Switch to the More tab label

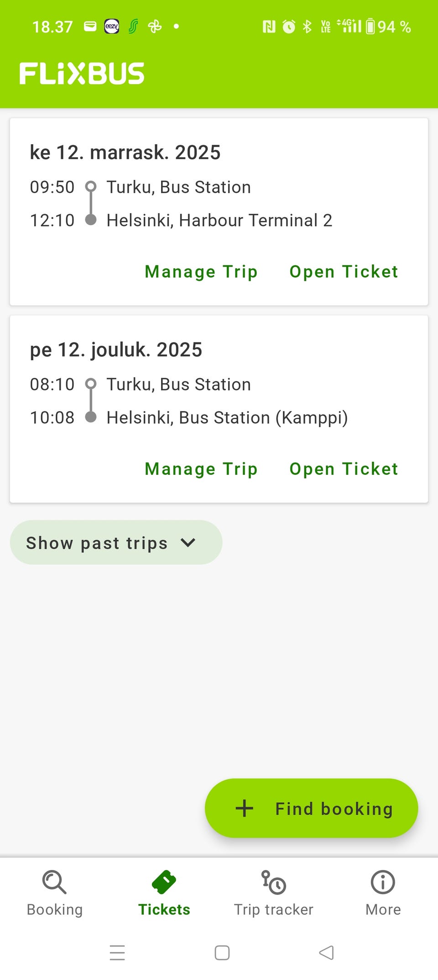coord(383,910)
